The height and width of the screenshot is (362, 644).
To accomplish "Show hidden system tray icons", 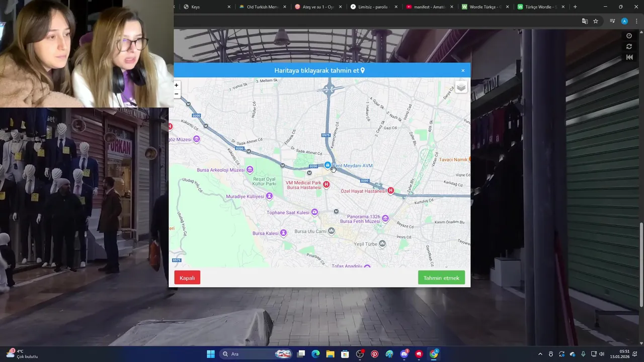I will click(540, 354).
